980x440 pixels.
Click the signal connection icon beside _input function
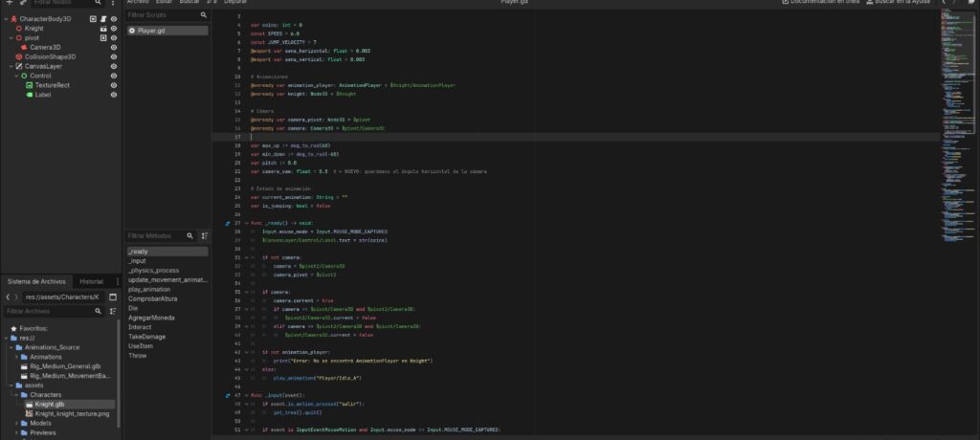click(x=228, y=395)
